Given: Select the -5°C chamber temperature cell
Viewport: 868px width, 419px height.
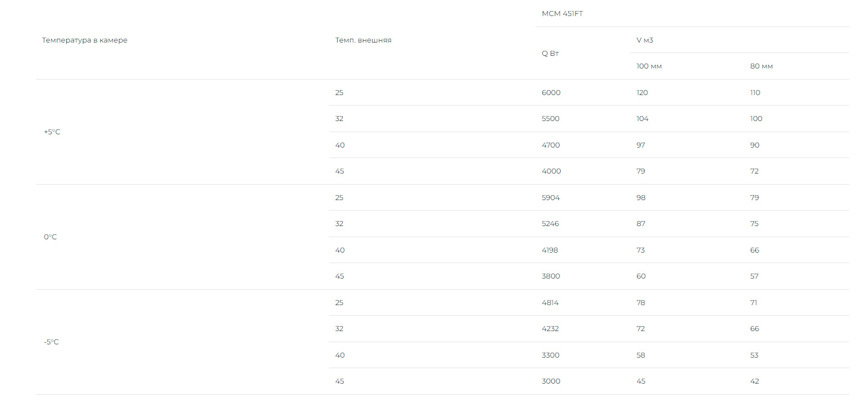Looking at the screenshot, I should coord(51,342).
